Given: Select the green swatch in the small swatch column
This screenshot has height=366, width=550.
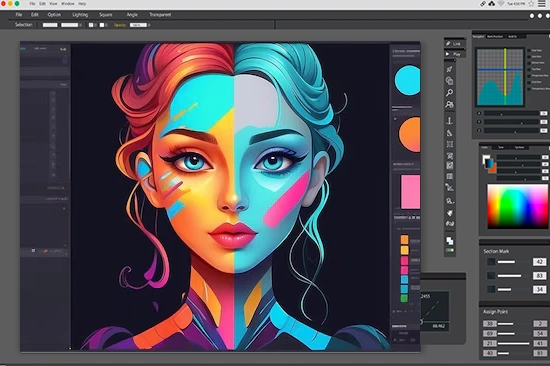Looking at the screenshot, I should pyautogui.click(x=404, y=298).
